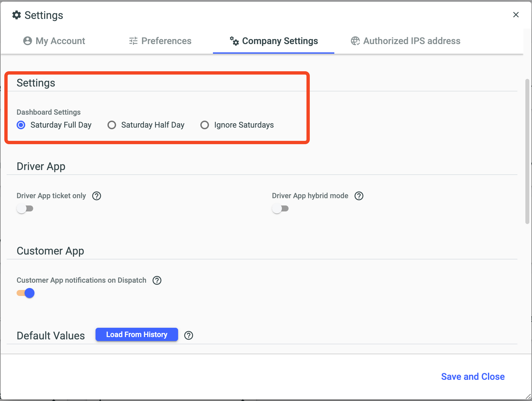Choose Ignore Saturdays radio option
The width and height of the screenshot is (532, 401).
tap(205, 125)
